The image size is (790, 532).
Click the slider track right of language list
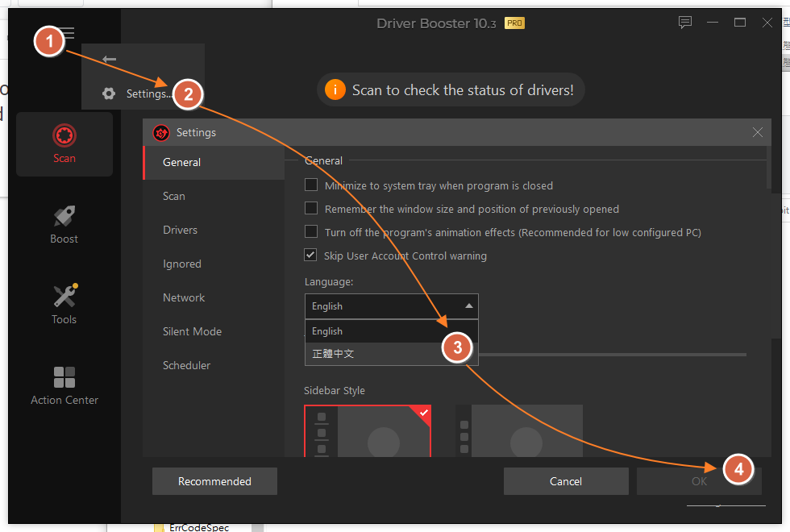point(612,355)
